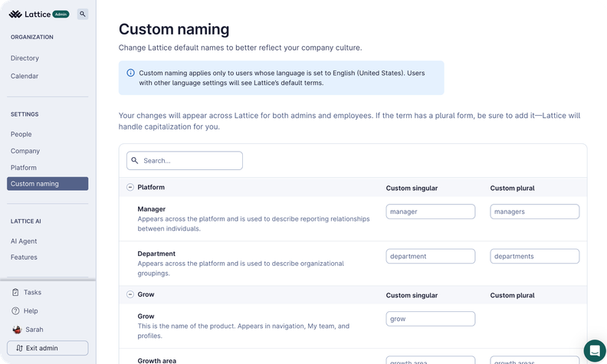Open Platform settings in sidebar
The height and width of the screenshot is (364, 607).
24,167
